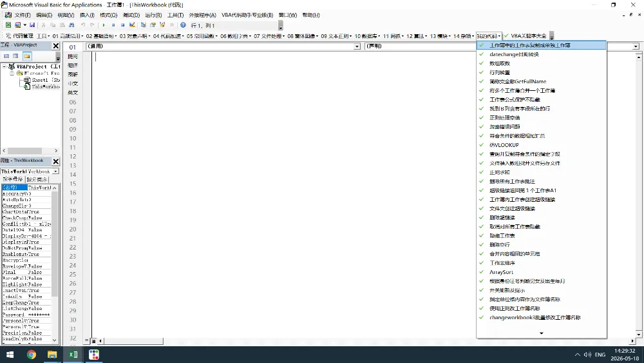Select the datechange日期转换 menu entry
This screenshot has height=363, width=644.
point(542,54)
